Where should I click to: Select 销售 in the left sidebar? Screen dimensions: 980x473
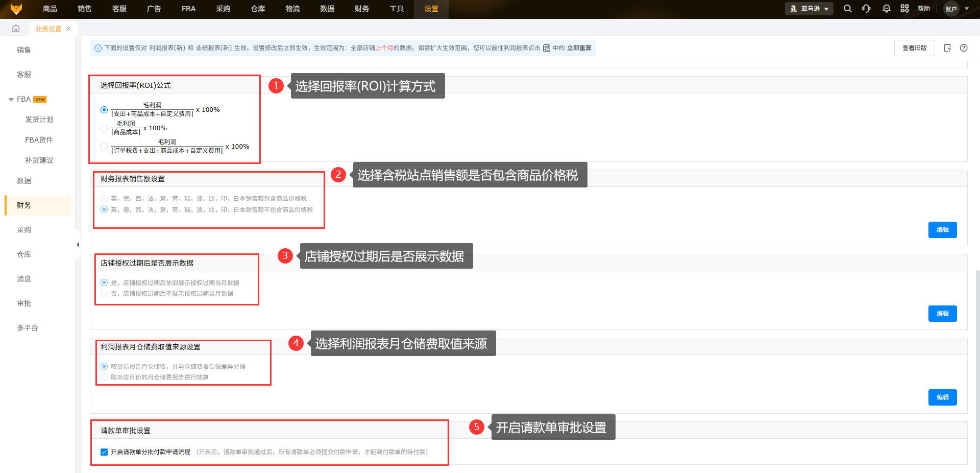click(x=24, y=50)
